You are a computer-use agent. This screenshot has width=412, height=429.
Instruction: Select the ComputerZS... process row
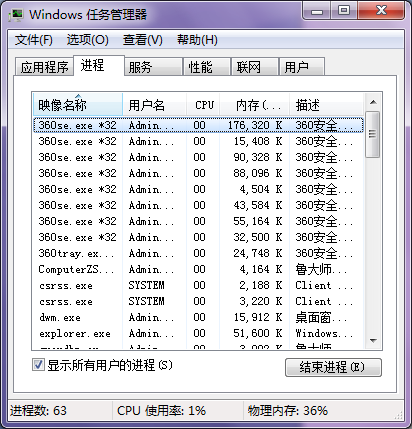(x=198, y=269)
